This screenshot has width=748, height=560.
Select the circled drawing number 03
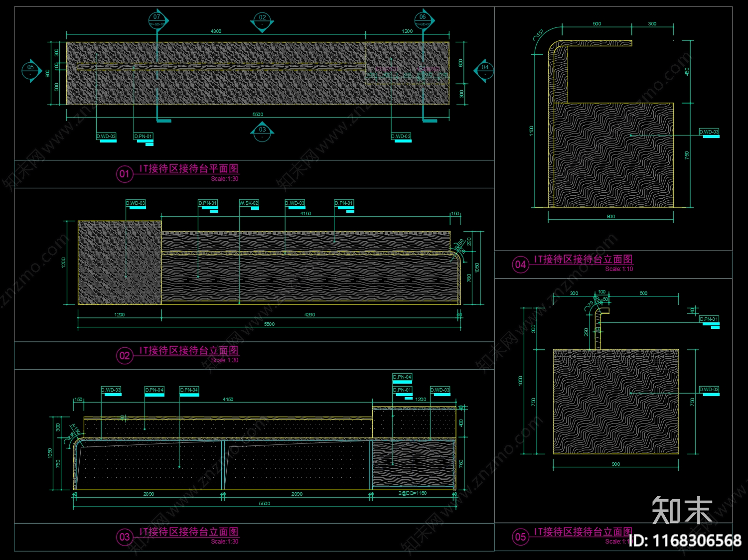pos(125,537)
